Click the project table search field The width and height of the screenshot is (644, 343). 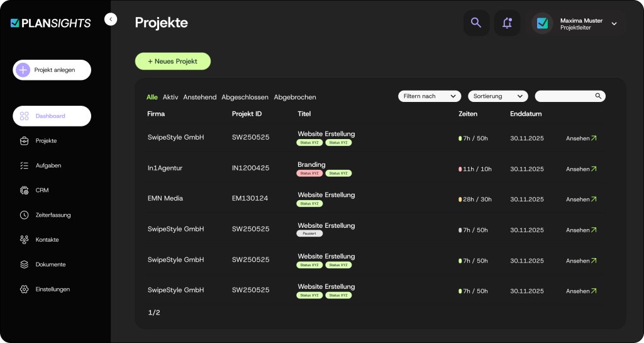click(565, 96)
